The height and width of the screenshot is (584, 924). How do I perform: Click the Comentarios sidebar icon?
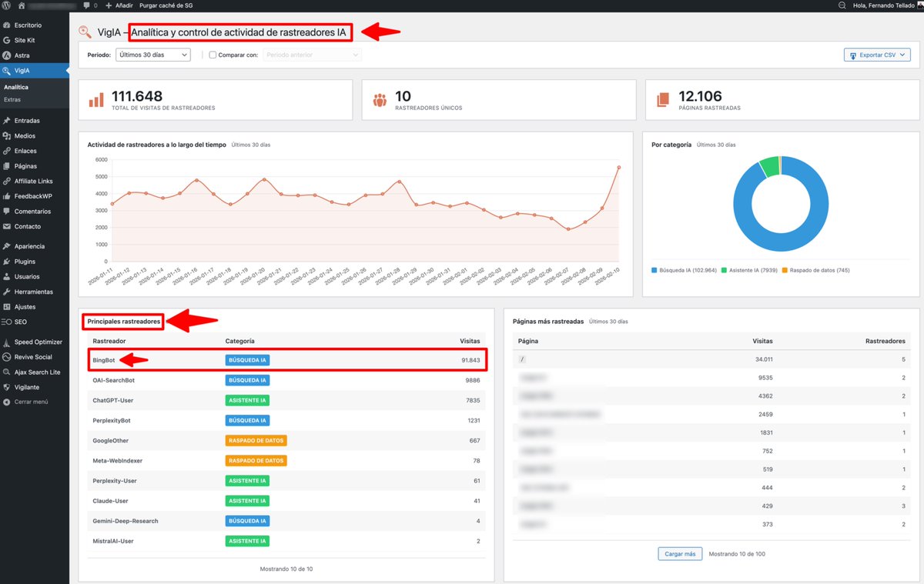point(7,212)
